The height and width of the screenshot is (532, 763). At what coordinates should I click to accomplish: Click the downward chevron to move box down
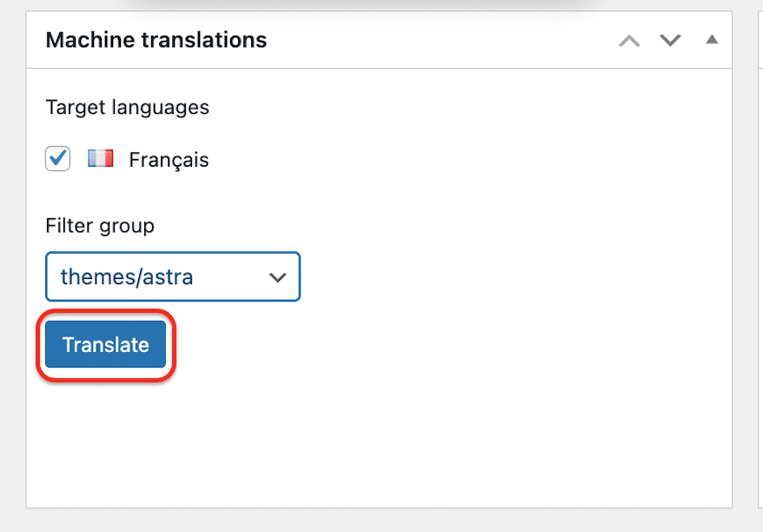tap(670, 40)
